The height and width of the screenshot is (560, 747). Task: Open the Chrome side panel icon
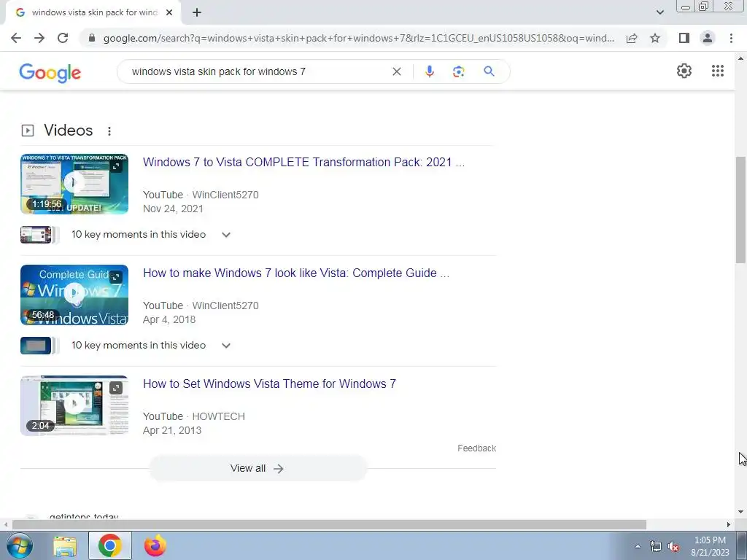coord(684,38)
